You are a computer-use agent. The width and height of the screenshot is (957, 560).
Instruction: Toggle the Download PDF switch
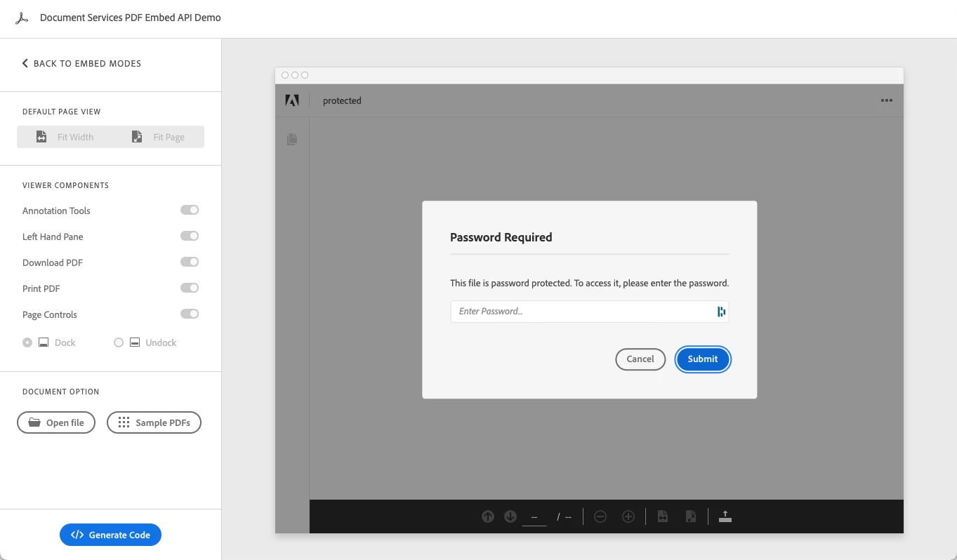pyautogui.click(x=190, y=262)
